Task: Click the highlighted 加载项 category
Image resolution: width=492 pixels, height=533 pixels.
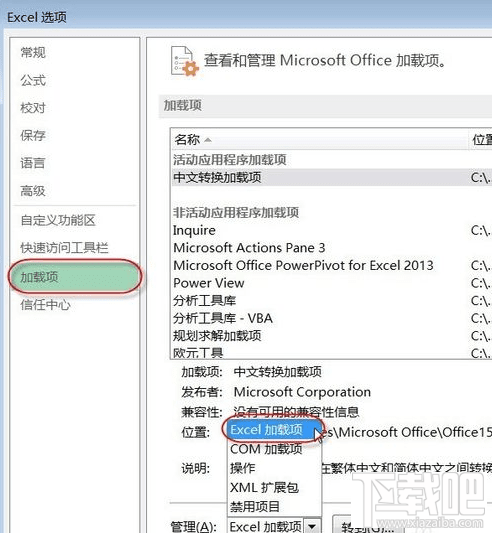Action: (74, 277)
